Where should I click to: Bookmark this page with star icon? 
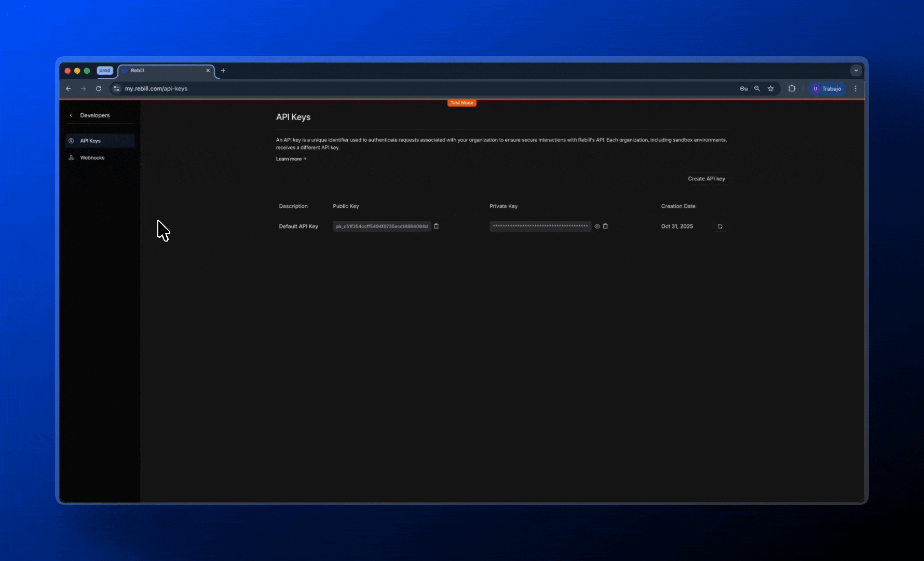(x=771, y=89)
